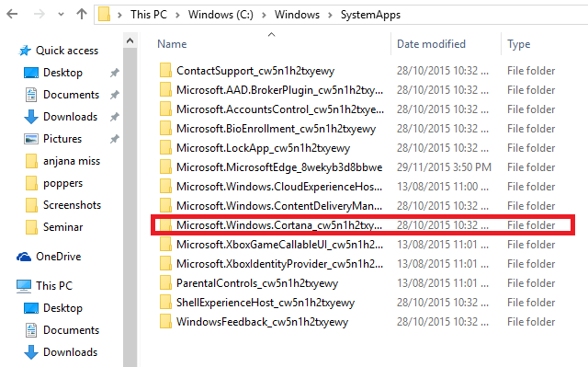
Task: Unpin Desktop using its pin icon
Action: tap(114, 73)
